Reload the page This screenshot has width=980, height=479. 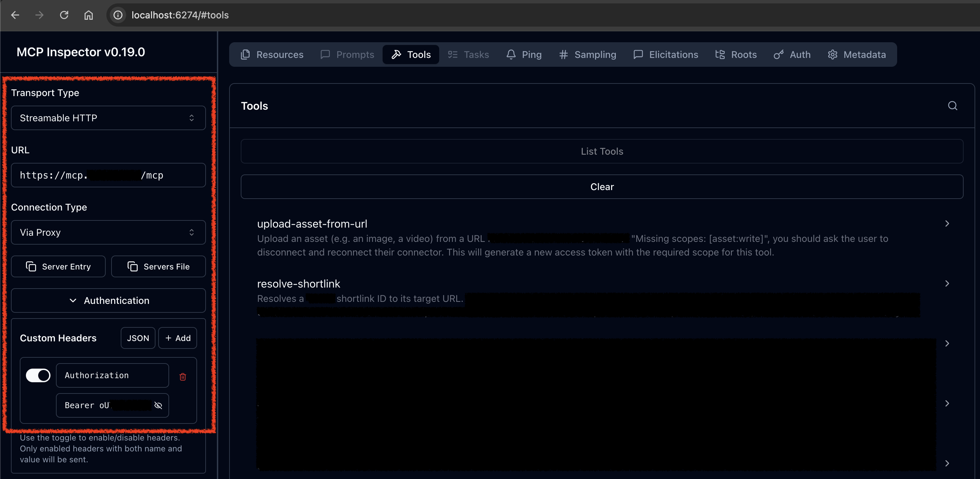pos(64,15)
